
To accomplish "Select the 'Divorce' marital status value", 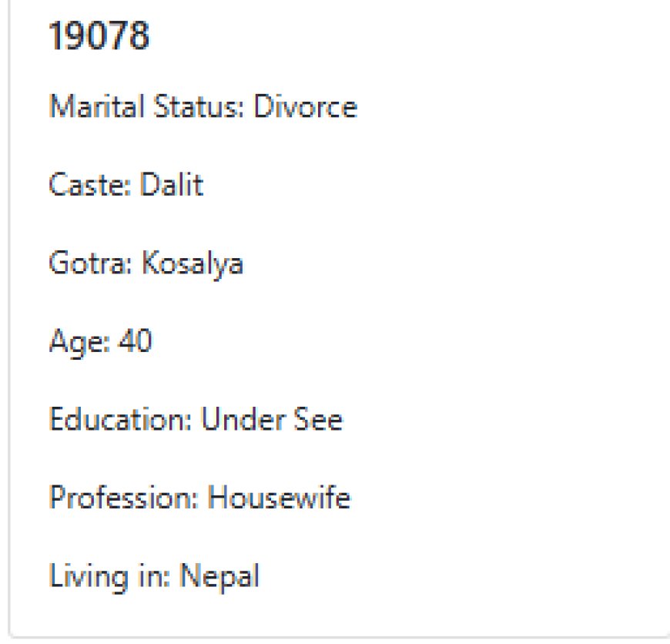I will (x=306, y=107).
